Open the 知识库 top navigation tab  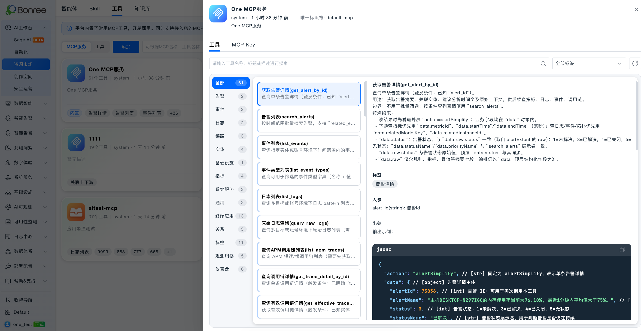pyautogui.click(x=142, y=9)
